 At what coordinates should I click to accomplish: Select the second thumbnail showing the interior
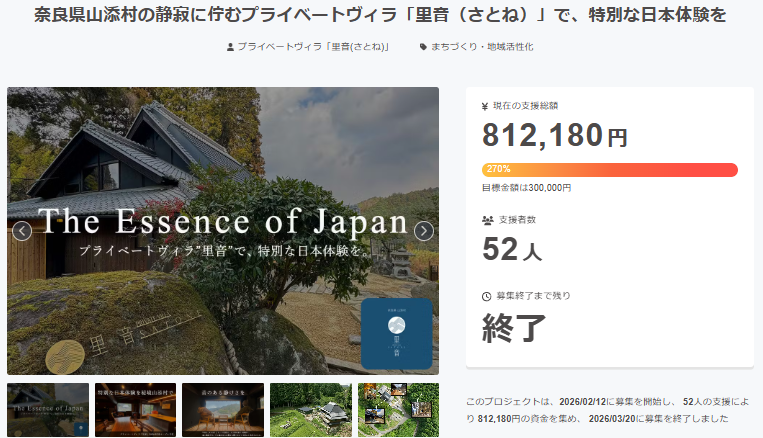point(135,410)
